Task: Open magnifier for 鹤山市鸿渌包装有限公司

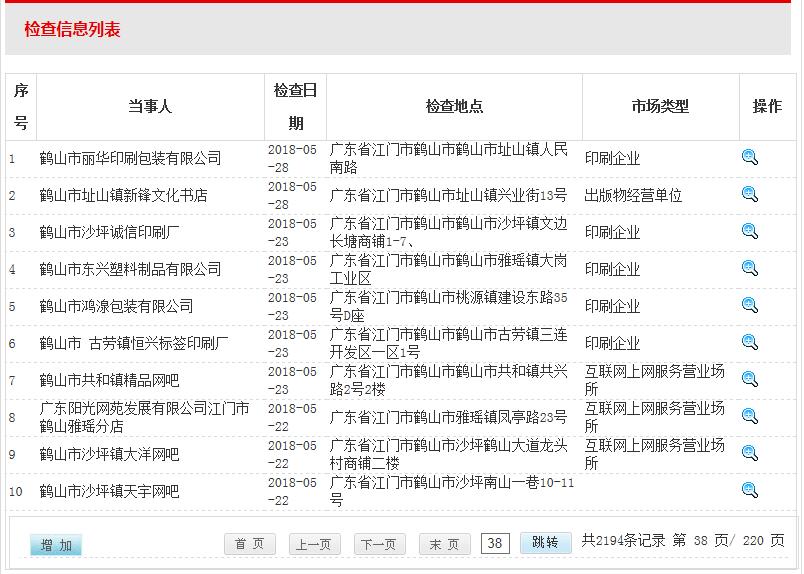Action: tap(749, 305)
